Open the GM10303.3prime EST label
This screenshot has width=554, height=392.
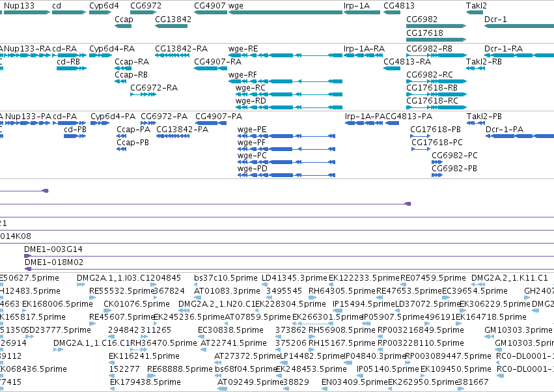click(x=518, y=330)
